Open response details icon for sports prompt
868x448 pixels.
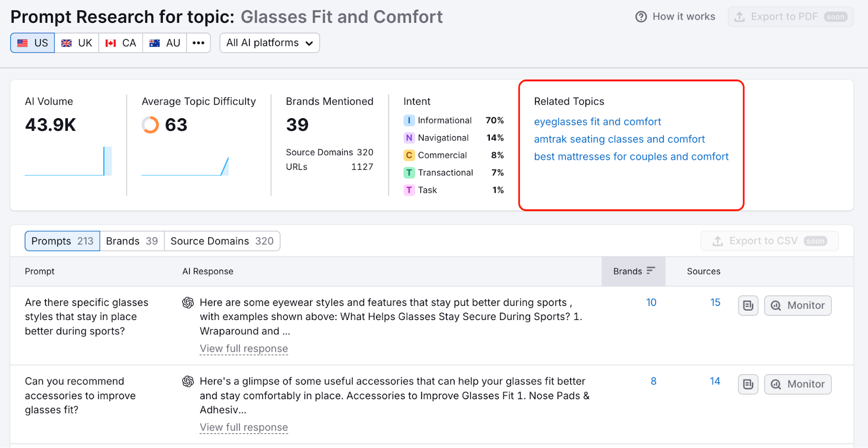748,305
